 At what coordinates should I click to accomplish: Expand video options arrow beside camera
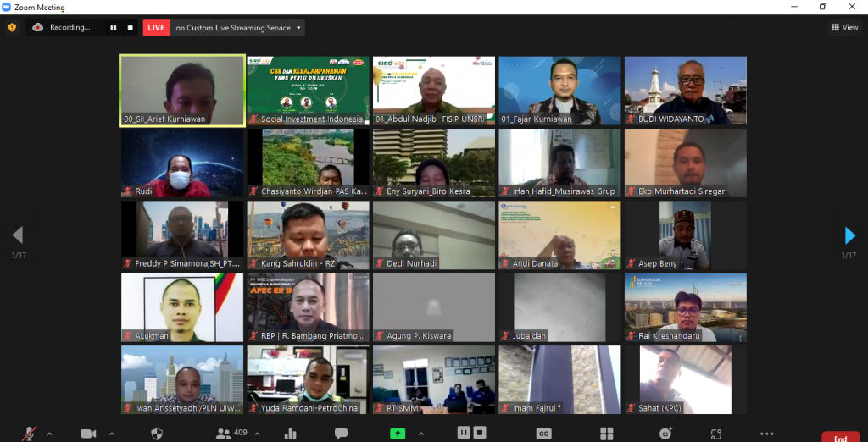click(111, 434)
